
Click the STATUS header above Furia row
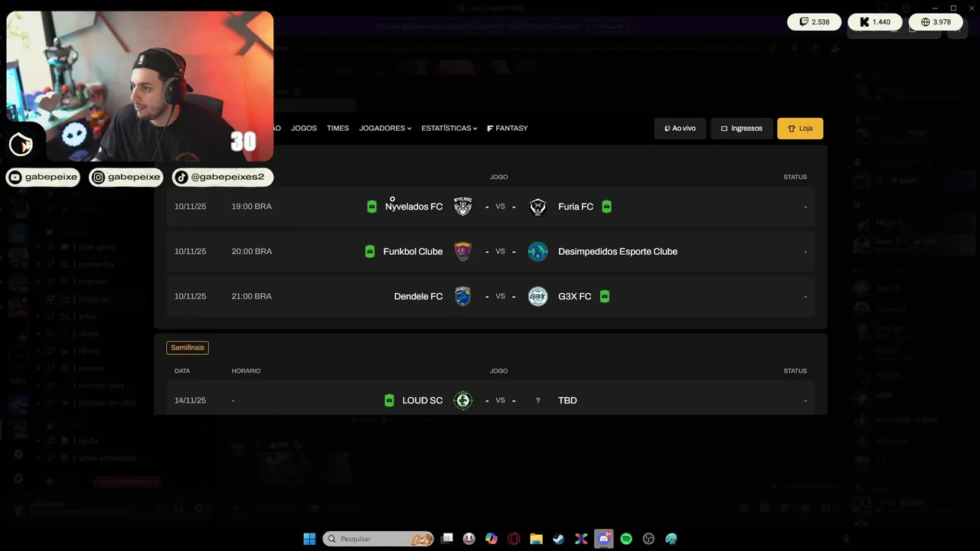click(795, 177)
